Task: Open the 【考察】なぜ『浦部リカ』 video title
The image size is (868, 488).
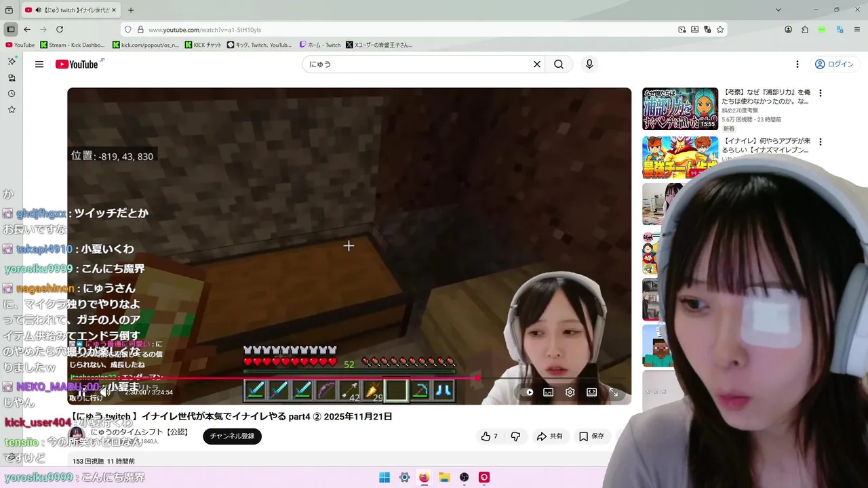Action: (768, 96)
